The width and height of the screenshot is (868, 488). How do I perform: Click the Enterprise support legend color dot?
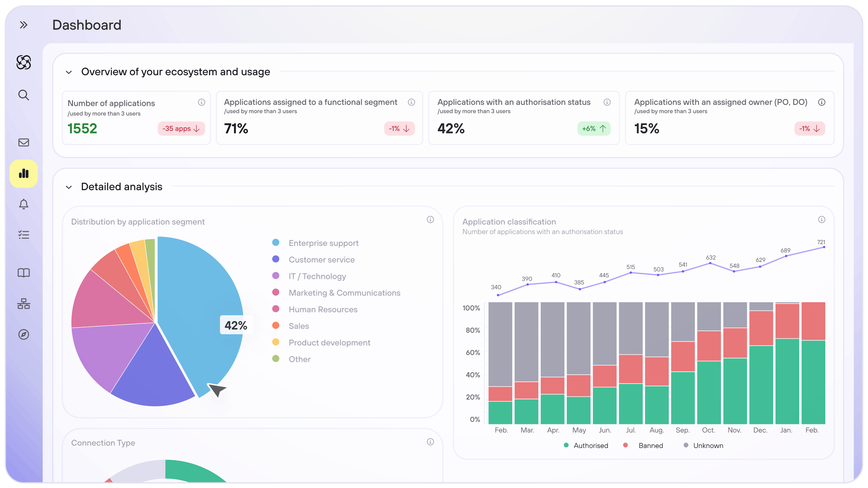276,242
